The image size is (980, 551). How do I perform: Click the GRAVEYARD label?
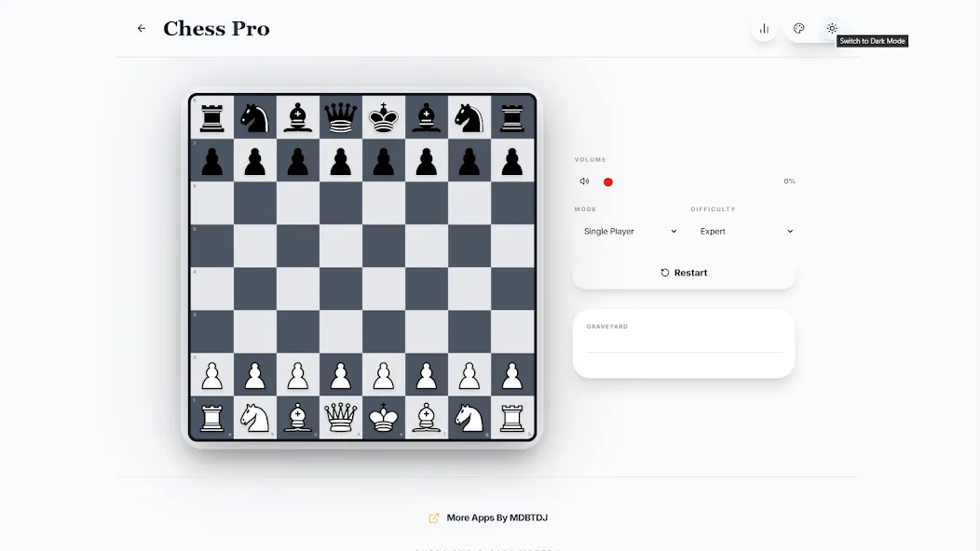pyautogui.click(x=606, y=326)
